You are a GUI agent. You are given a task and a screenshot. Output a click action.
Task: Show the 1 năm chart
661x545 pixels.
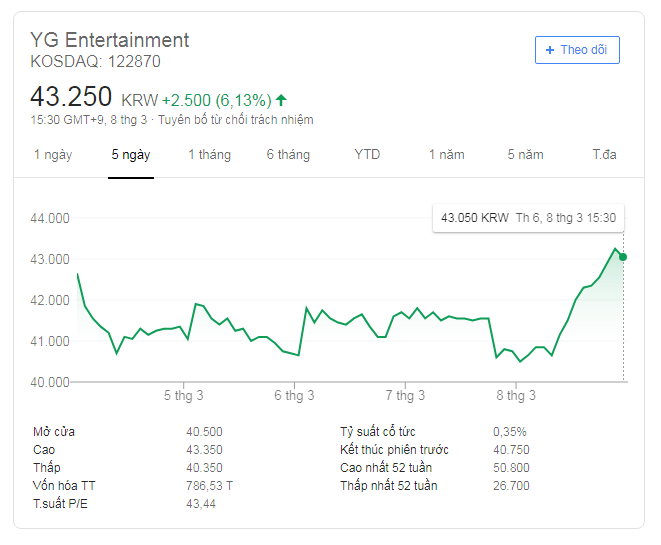pos(446,155)
